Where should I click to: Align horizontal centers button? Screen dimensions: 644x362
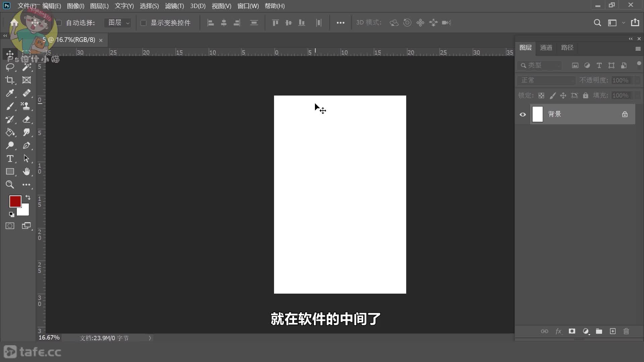(x=224, y=23)
